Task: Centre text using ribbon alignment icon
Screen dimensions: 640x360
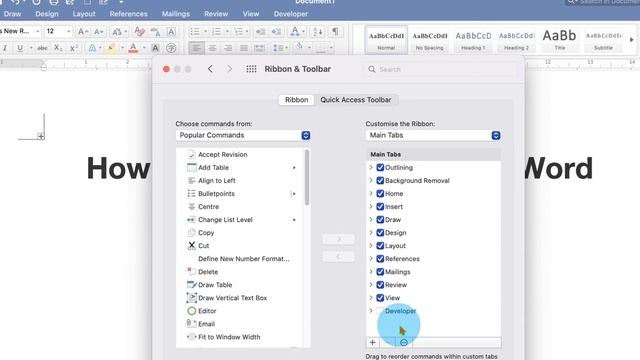Action: point(212,48)
